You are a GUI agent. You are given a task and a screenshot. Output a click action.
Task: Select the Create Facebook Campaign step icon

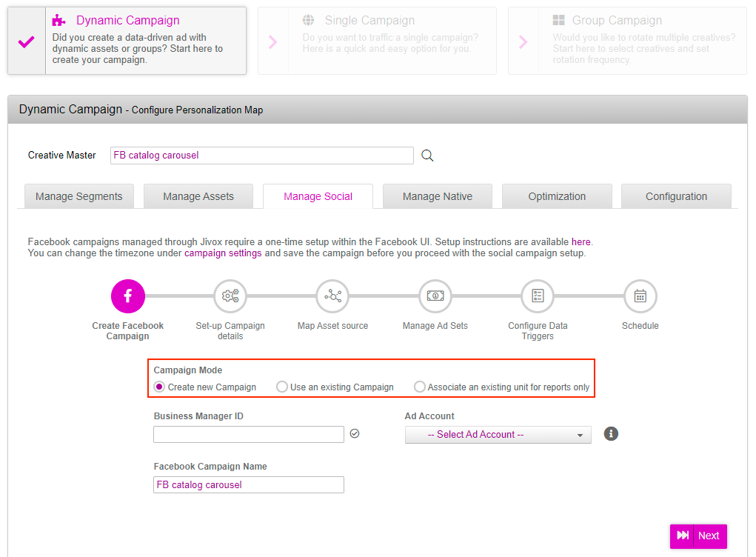click(128, 296)
